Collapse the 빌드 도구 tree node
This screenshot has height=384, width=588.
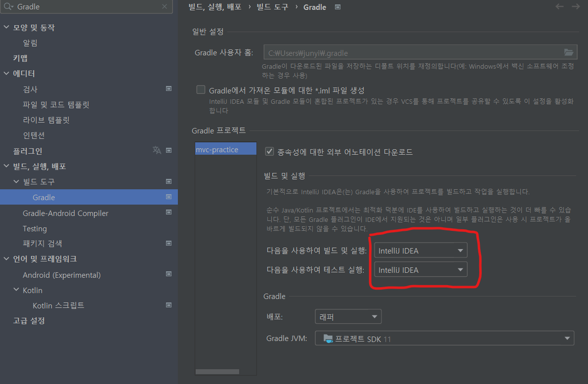pyautogui.click(x=16, y=181)
